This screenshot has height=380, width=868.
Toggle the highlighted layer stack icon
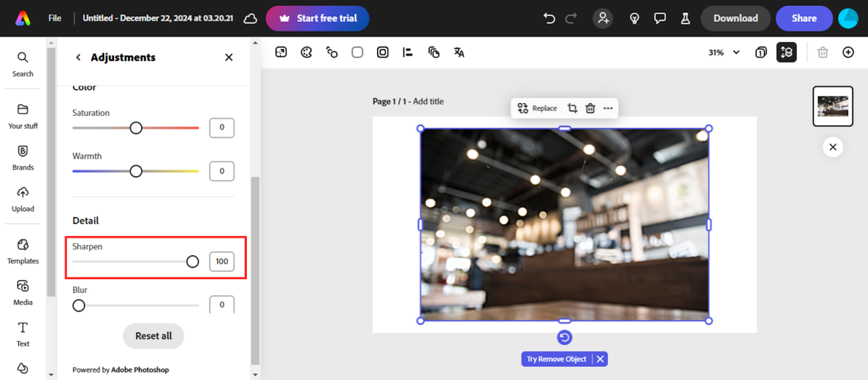point(787,52)
